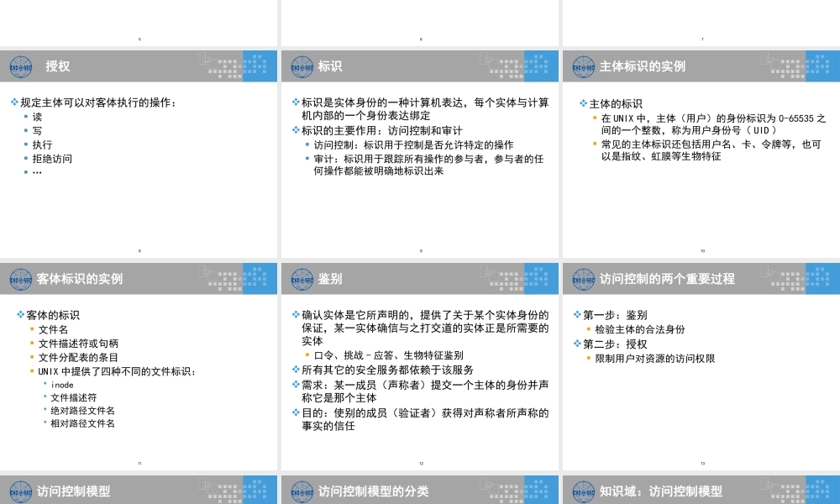
Task: Click the 文件名 bullet
Action: tap(53, 329)
